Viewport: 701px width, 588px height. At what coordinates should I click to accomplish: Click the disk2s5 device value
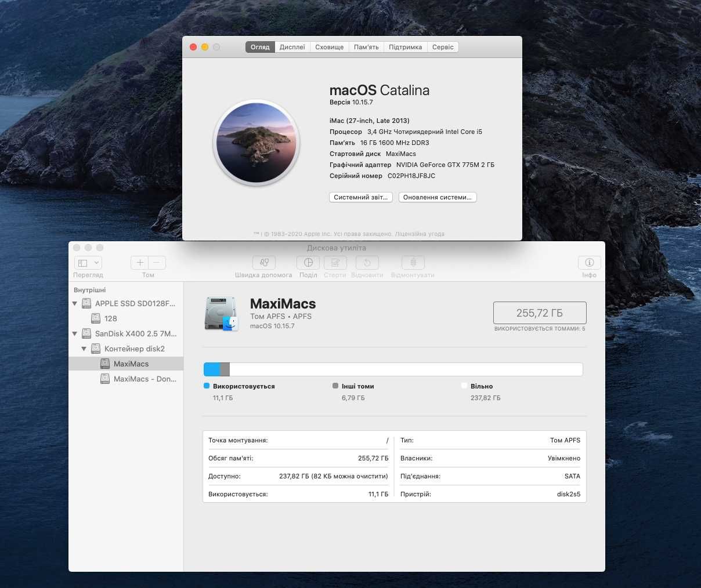(569, 494)
